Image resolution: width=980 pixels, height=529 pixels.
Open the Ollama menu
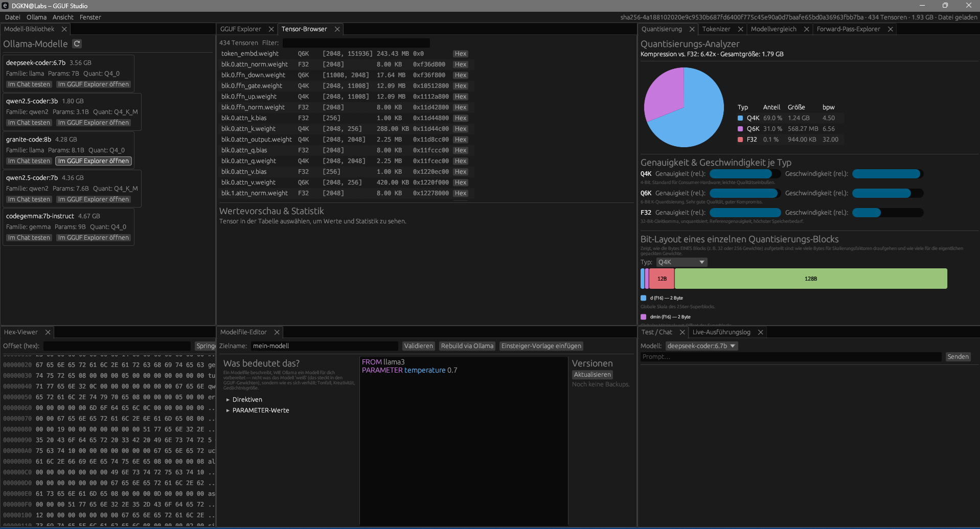coord(36,17)
